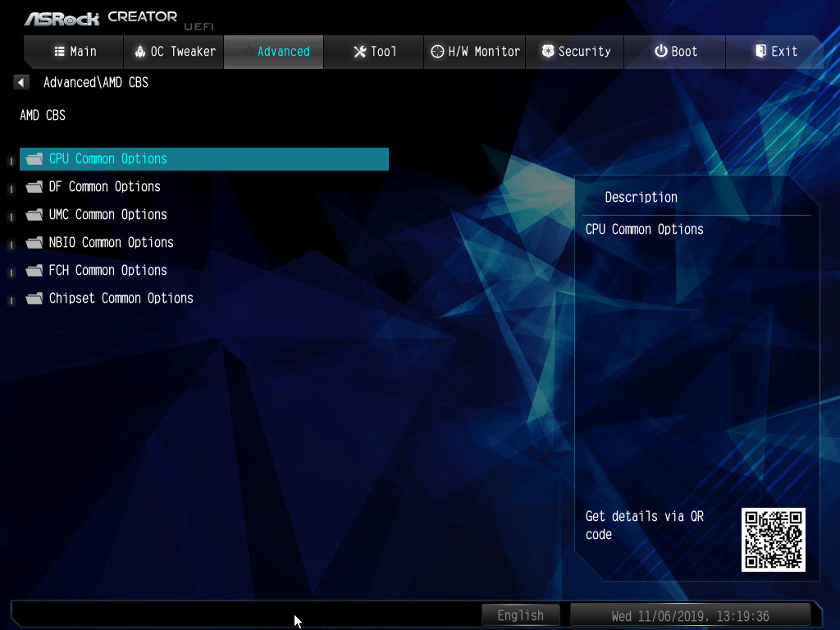Open the Main tab

[x=75, y=52]
